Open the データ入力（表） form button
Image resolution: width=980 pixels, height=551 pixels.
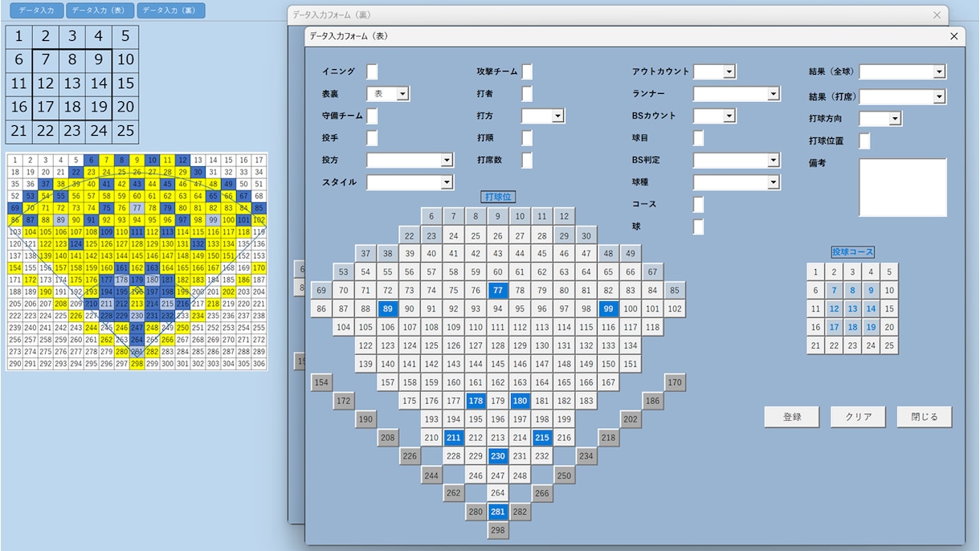[x=100, y=10]
